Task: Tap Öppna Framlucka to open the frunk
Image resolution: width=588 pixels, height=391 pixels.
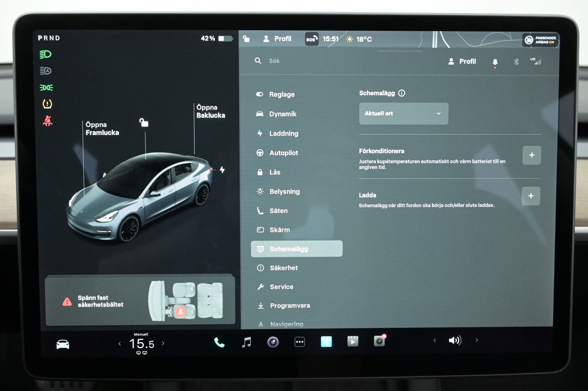Action: coord(102,129)
